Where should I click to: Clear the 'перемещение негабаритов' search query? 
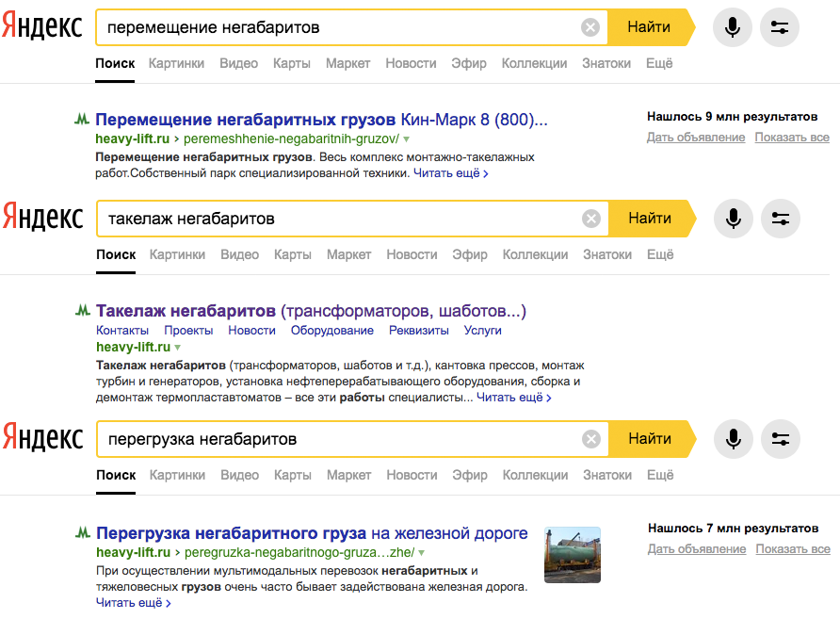click(x=590, y=27)
